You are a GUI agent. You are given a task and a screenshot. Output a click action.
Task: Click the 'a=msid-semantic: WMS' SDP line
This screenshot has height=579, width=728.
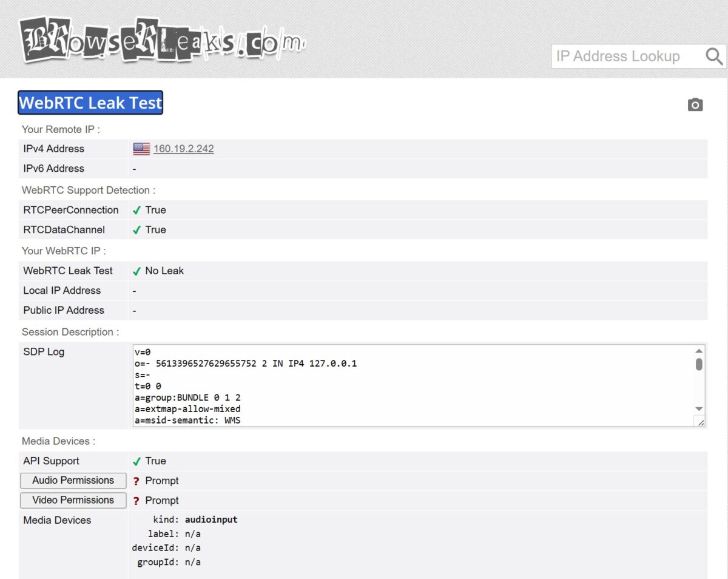coord(188,420)
